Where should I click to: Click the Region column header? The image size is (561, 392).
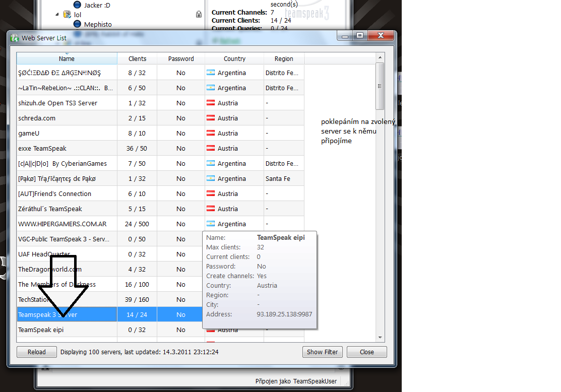(x=284, y=58)
